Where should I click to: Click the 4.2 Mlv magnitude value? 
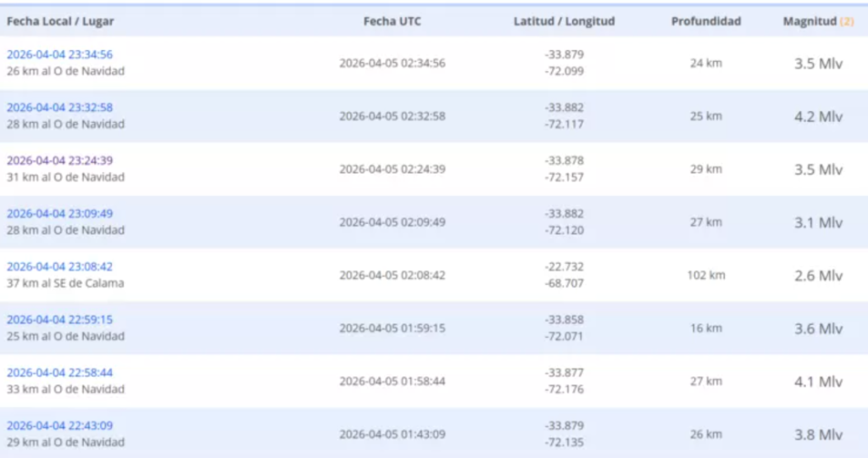pyautogui.click(x=818, y=116)
